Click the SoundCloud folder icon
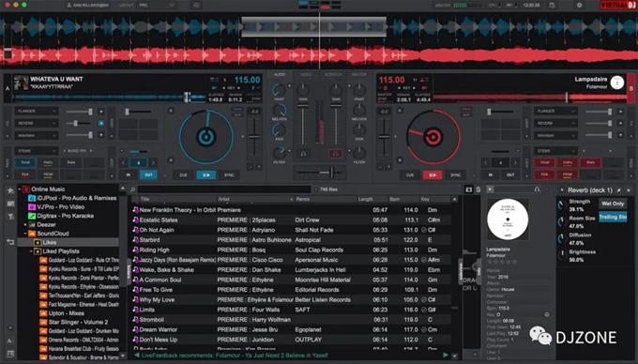Image resolution: width=638 pixels, height=364 pixels. [32, 234]
